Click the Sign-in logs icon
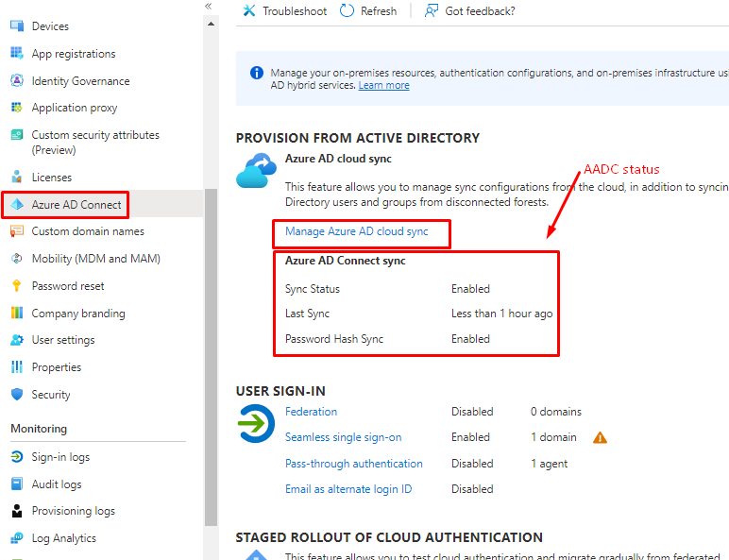This screenshot has height=560, width=729. 16,457
